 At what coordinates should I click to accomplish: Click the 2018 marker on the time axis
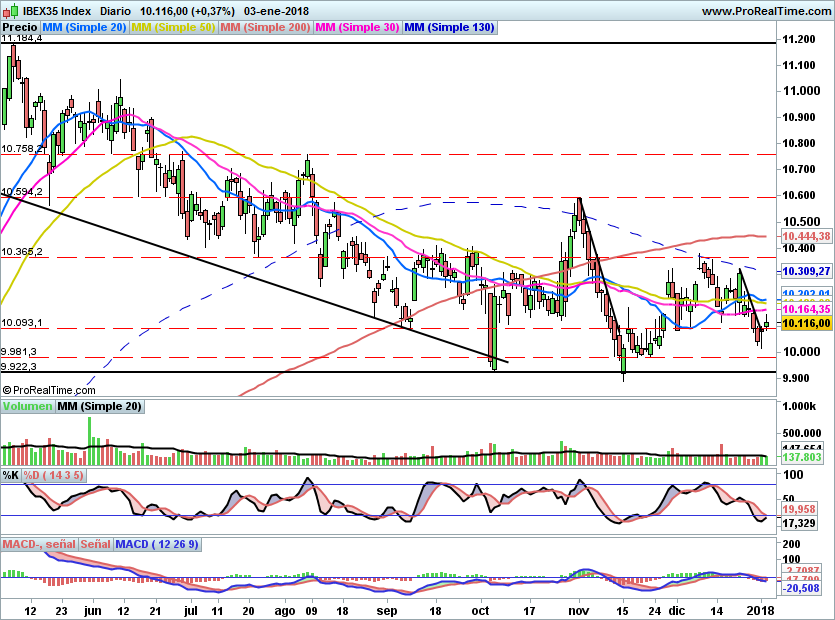[x=762, y=609]
